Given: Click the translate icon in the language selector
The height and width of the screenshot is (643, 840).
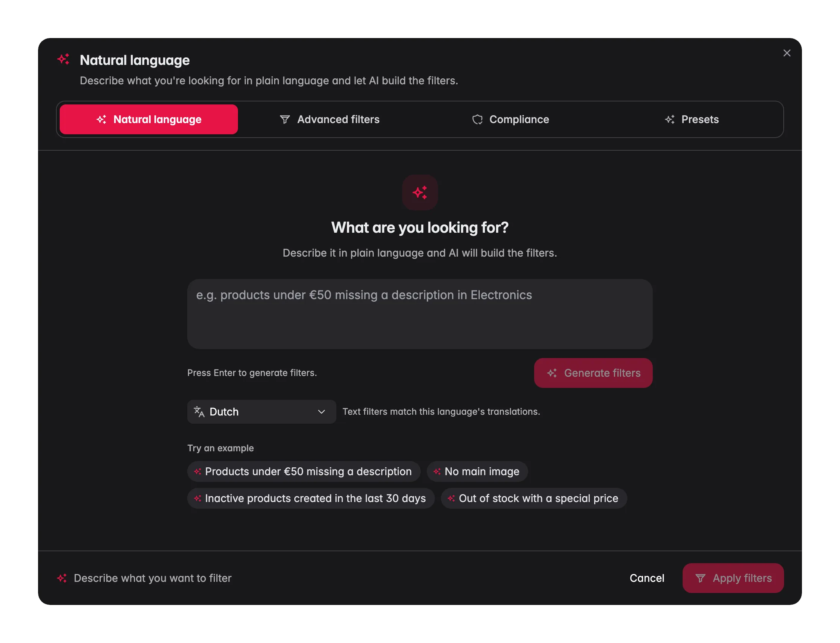Looking at the screenshot, I should pos(199,412).
